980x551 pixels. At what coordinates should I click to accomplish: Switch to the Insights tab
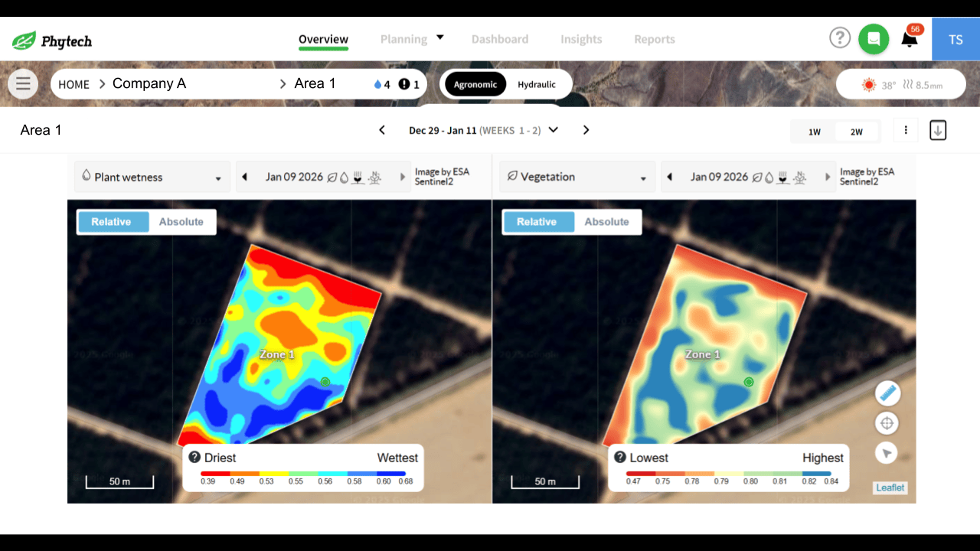pos(581,39)
